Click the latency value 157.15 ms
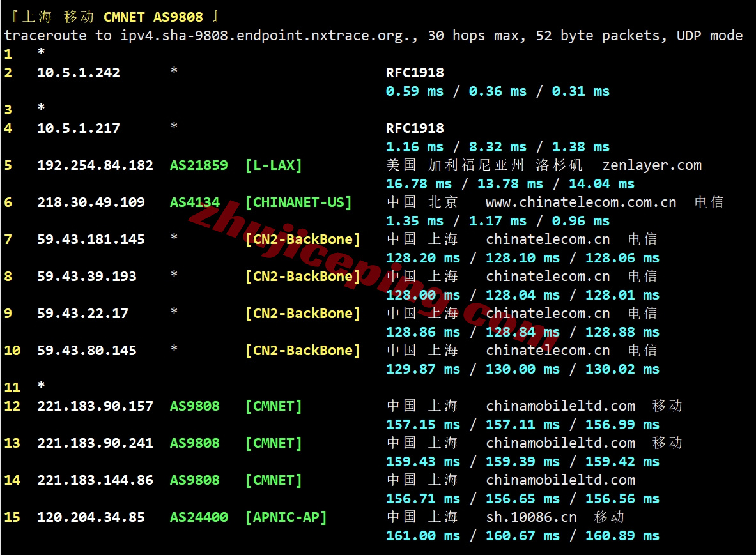The height and width of the screenshot is (555, 756). tap(423, 425)
